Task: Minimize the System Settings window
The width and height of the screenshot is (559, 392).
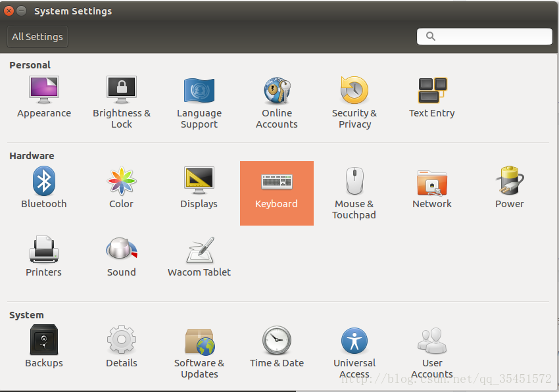Action: click(x=22, y=11)
